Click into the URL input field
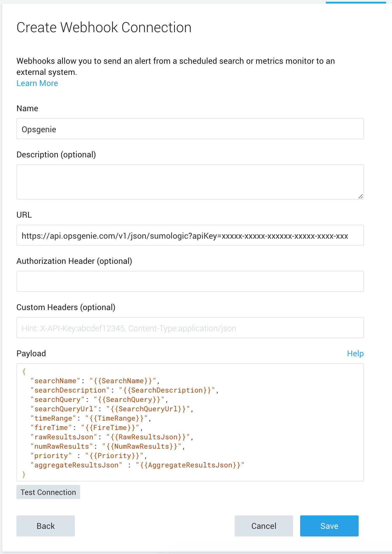Image resolution: width=392 pixels, height=554 pixels. tap(190, 235)
